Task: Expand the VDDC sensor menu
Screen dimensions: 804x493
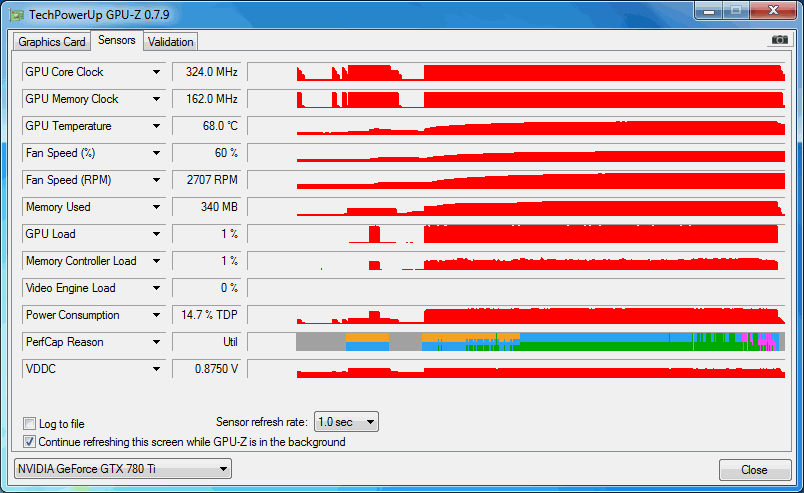Action: (156, 369)
